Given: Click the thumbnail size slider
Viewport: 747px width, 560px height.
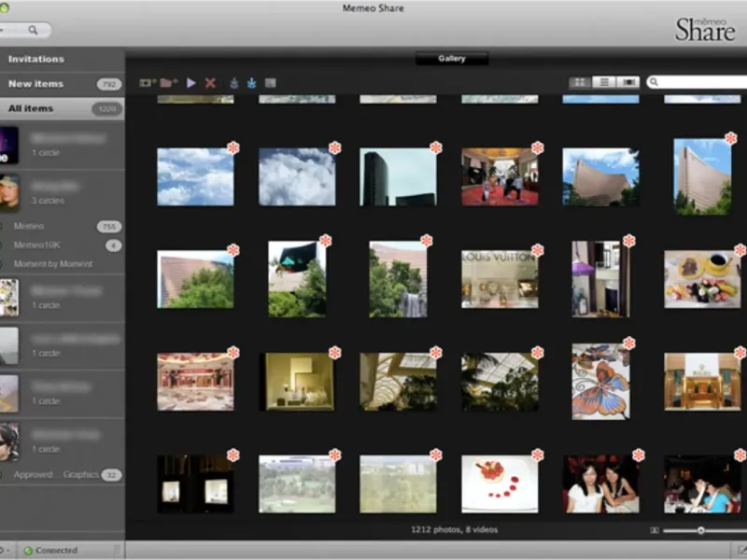Looking at the screenshot, I should pos(700,530).
